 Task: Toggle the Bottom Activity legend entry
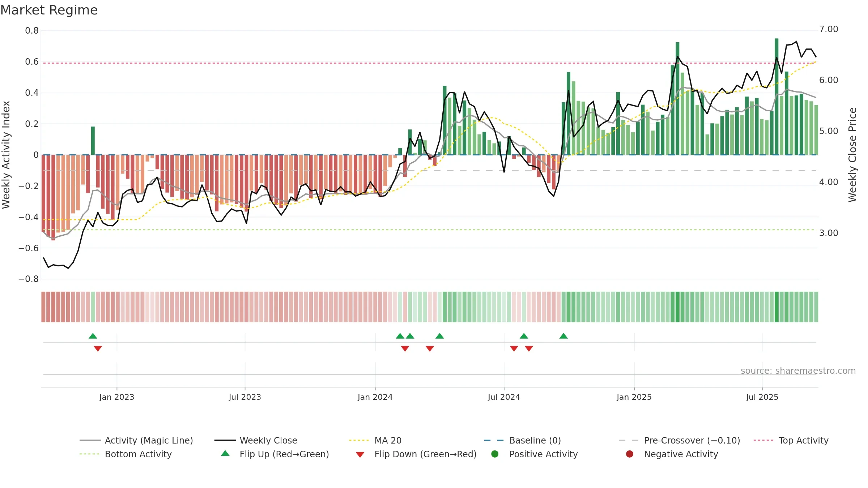click(125, 454)
